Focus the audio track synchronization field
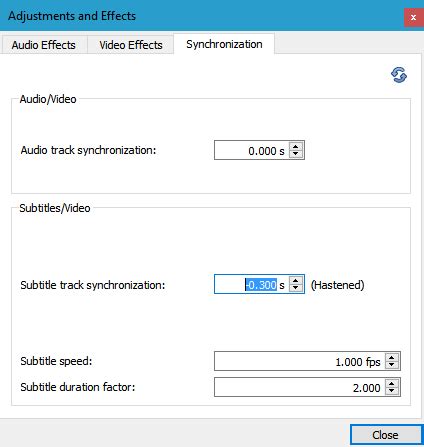The width and height of the screenshot is (424, 447). (252, 150)
